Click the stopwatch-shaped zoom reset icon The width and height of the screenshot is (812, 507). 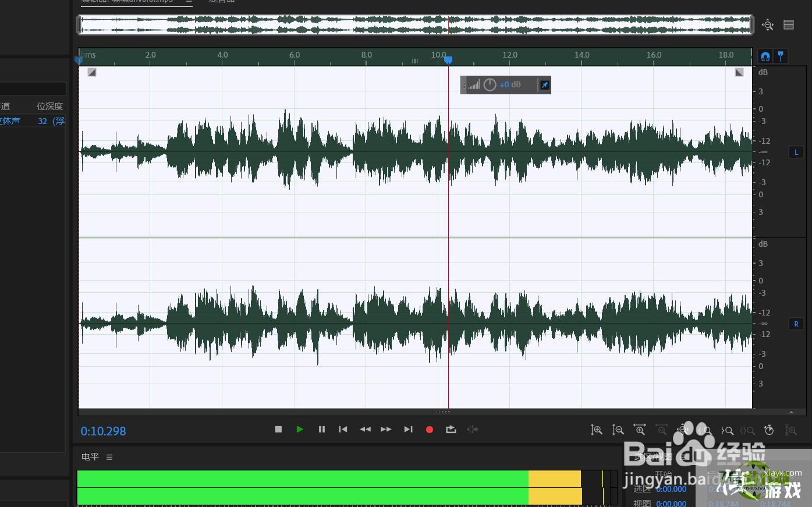pos(769,430)
